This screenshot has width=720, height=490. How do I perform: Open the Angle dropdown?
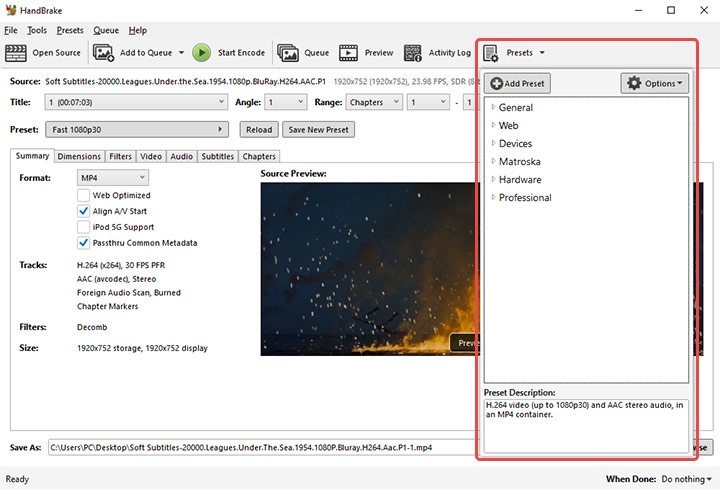click(x=286, y=102)
